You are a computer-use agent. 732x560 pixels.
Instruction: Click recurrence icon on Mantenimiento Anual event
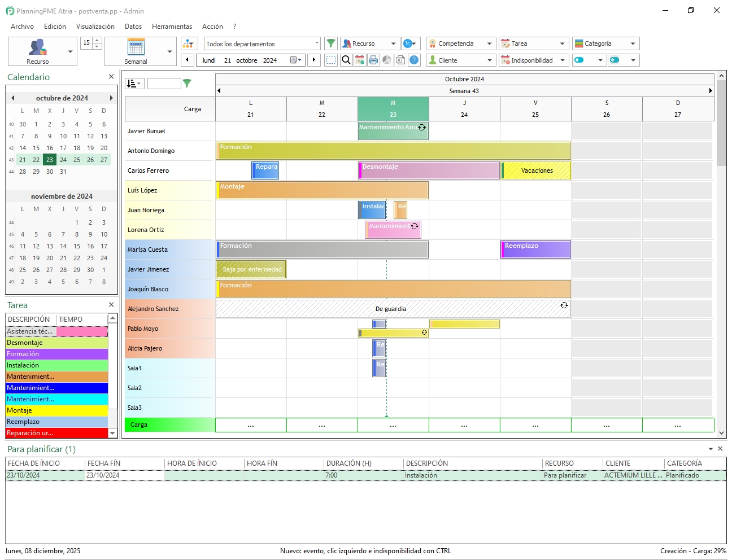[421, 128]
